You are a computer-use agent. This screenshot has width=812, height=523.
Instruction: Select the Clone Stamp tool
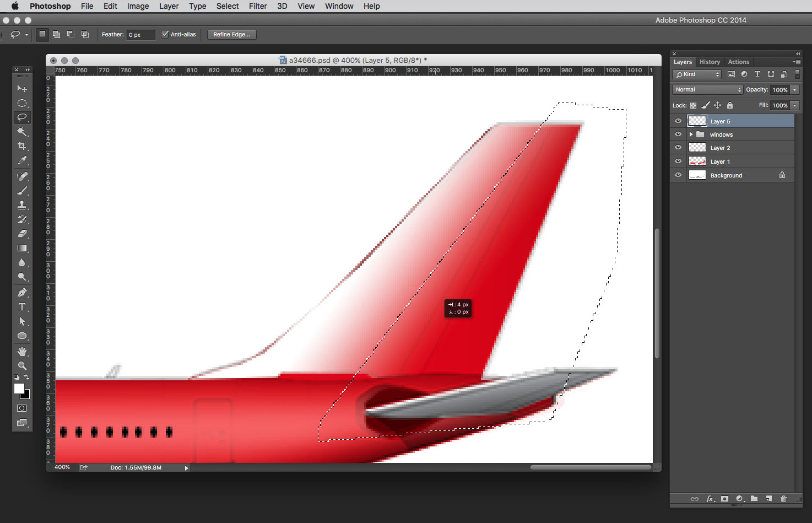tap(22, 205)
